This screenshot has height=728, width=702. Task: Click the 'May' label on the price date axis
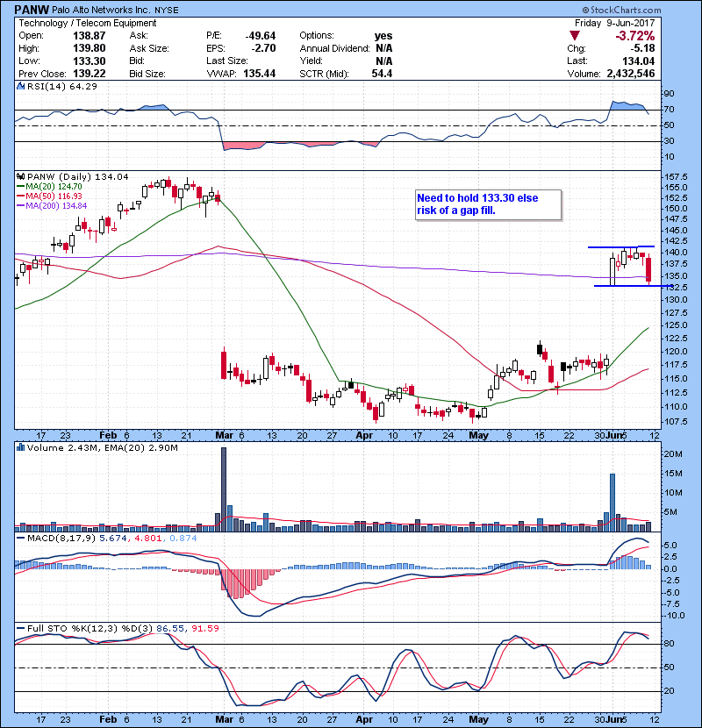coord(477,435)
